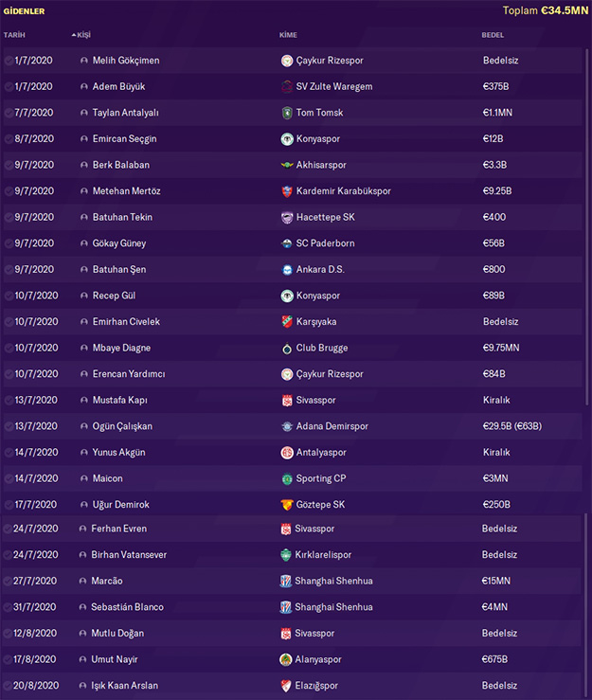Toggle the row circle beside Umut Nayir's date
592x700 pixels.
(9, 659)
